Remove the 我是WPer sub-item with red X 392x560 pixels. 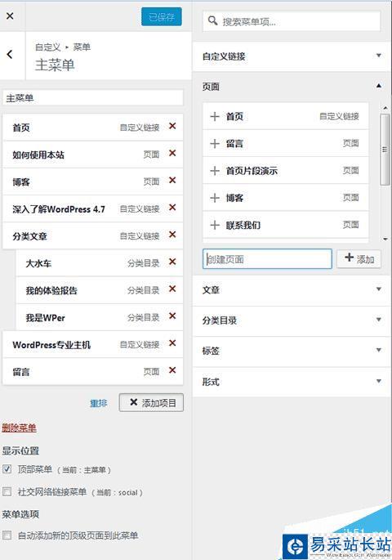pyautogui.click(x=172, y=316)
